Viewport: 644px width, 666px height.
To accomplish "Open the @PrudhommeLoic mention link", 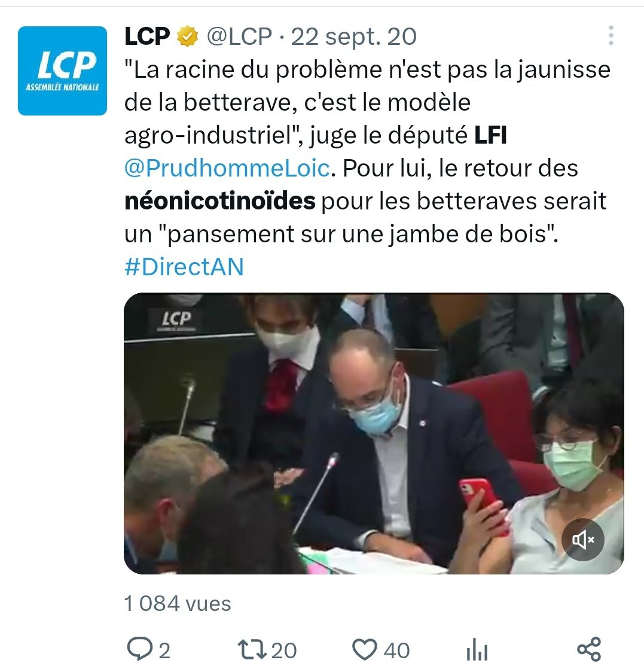I will coord(227,168).
